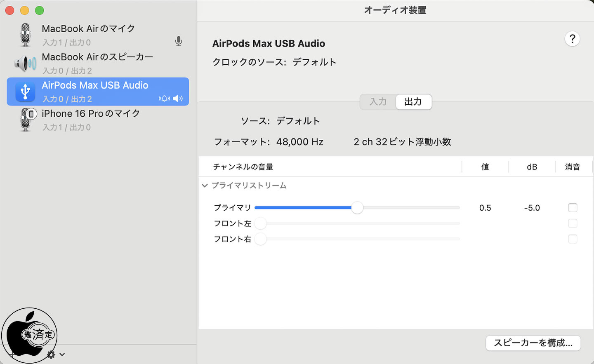
Task: Toggle mute checkbox for フロント左
Action: pos(573,223)
